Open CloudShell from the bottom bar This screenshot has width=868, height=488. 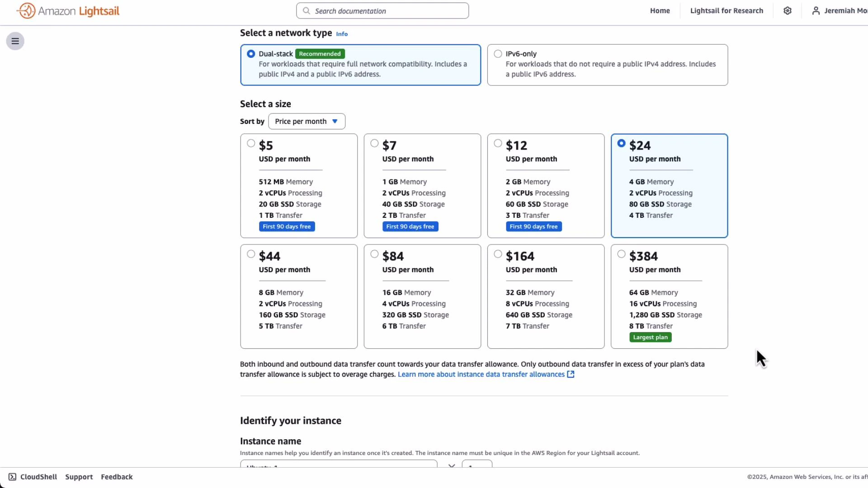click(x=32, y=476)
